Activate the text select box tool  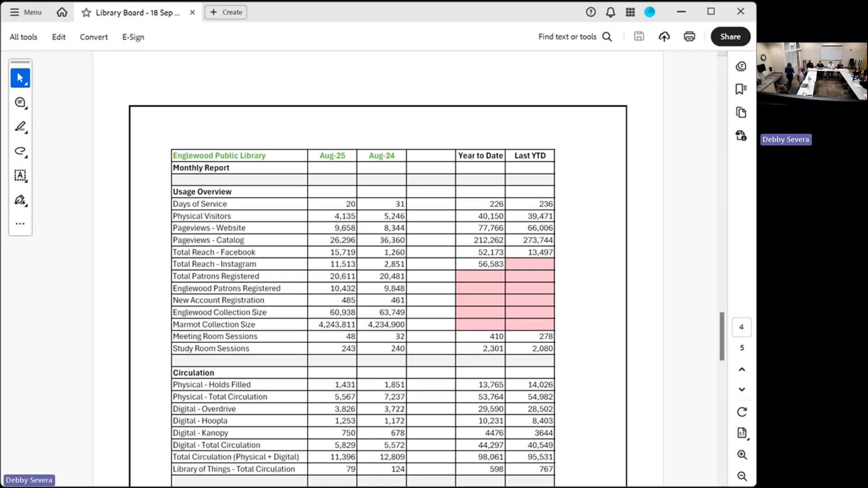point(20,175)
